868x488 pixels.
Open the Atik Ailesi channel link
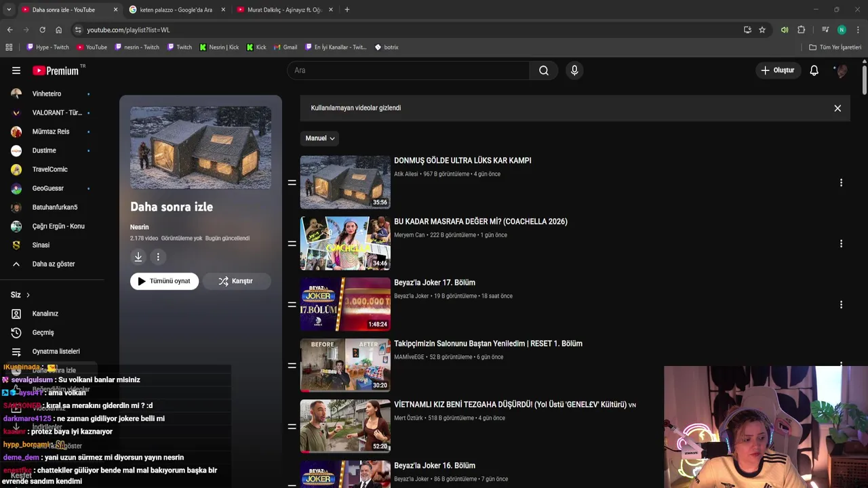click(x=406, y=174)
